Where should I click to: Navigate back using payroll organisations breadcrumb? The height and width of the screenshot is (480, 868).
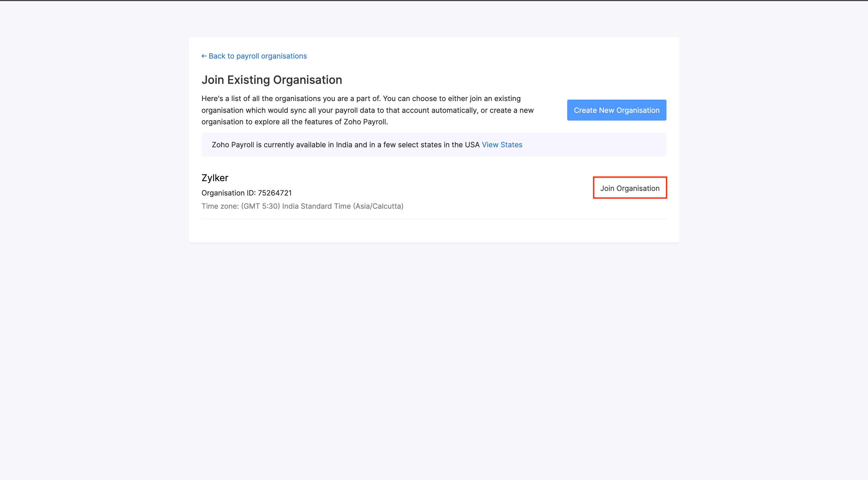pos(257,56)
